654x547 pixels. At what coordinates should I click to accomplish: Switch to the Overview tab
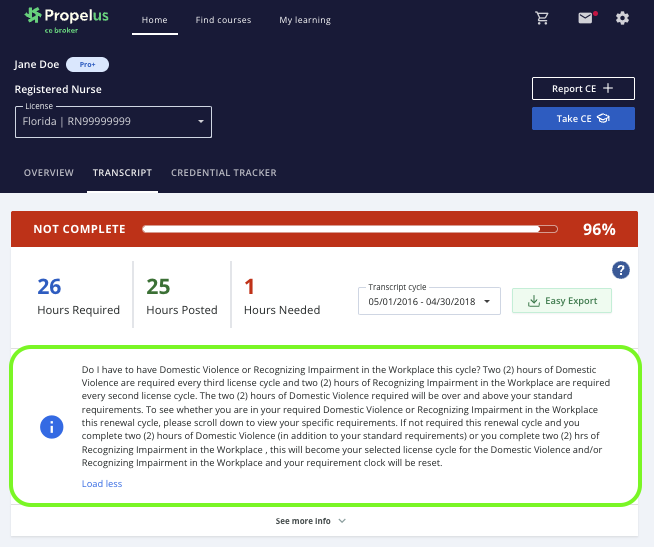point(48,173)
